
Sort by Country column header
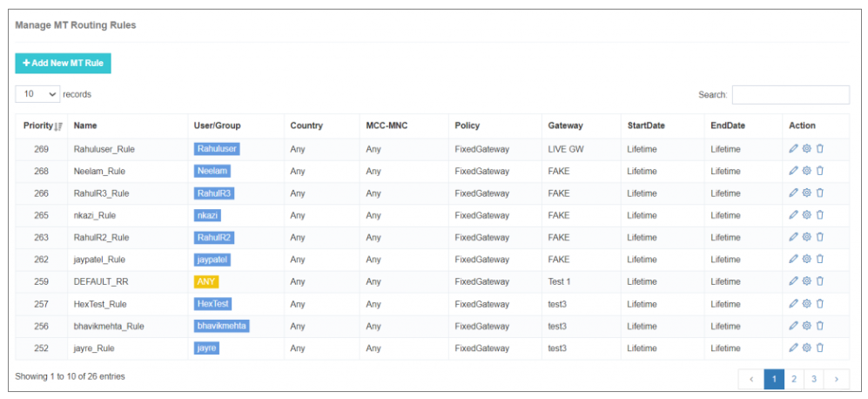click(322, 125)
